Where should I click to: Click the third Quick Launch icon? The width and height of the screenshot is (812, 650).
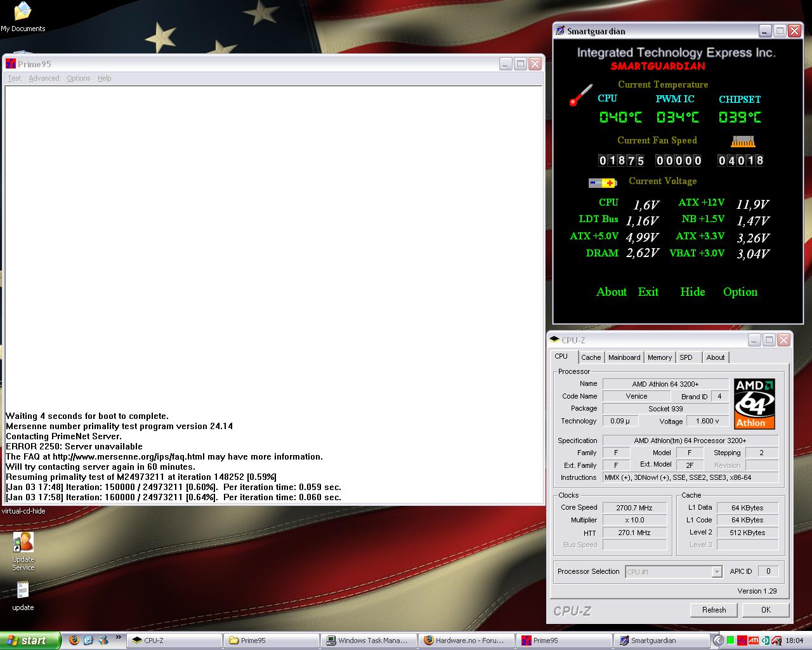pos(102,640)
